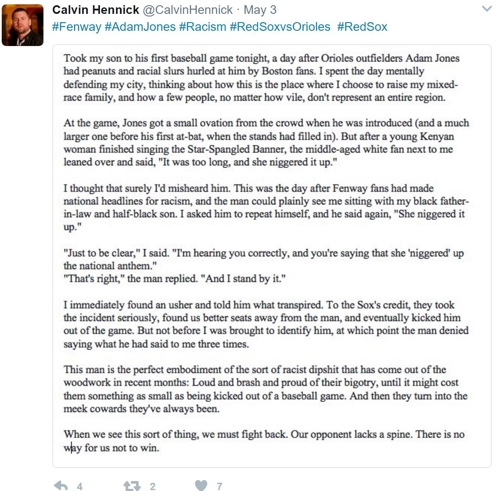Image resolution: width=500 pixels, height=491 pixels.
Task: Click the paragraph starting 'I immediately found an usher'
Action: tap(266, 324)
